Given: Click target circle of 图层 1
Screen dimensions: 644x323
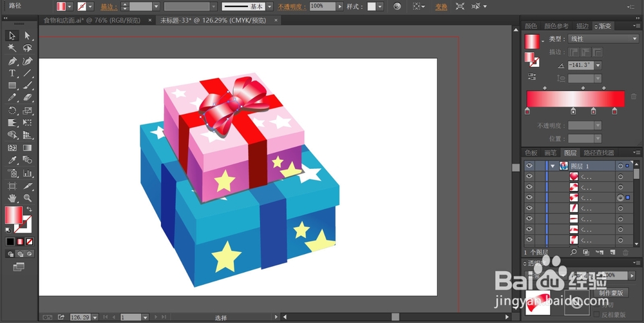Looking at the screenshot, I should click(620, 166).
